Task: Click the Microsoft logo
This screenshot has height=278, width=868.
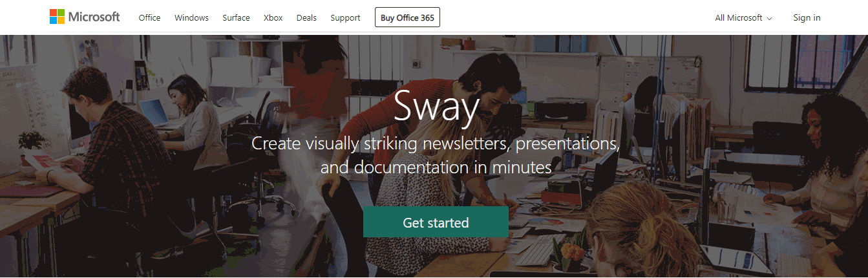Action: (85, 17)
